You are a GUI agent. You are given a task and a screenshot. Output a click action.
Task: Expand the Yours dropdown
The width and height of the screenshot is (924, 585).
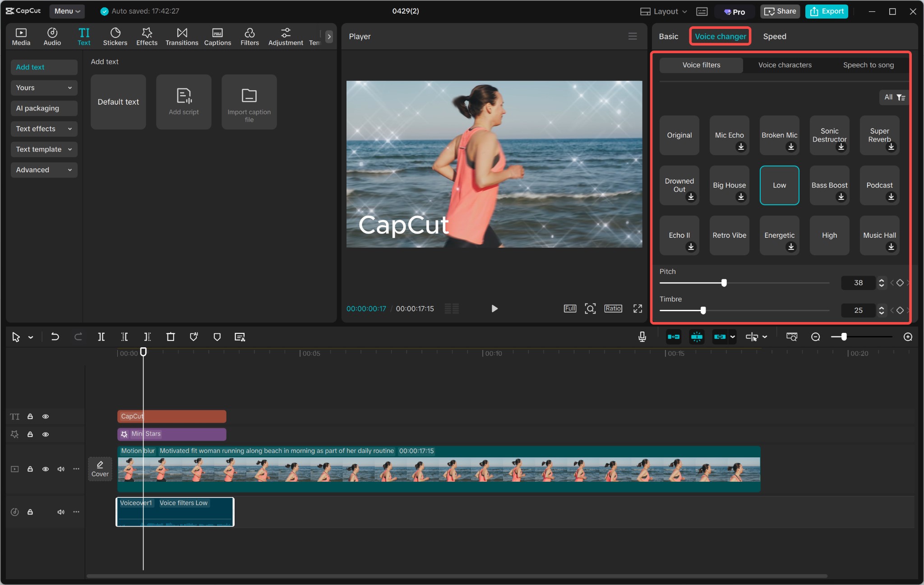coord(44,88)
